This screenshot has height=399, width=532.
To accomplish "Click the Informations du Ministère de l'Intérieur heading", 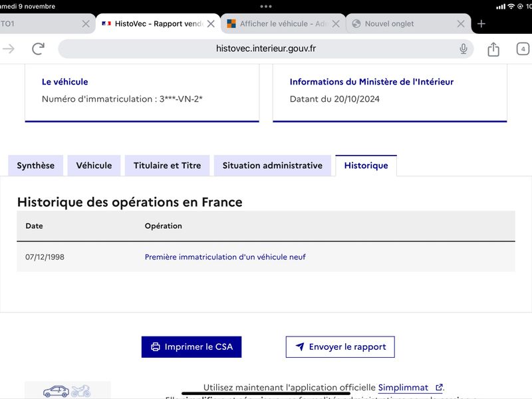I will tap(372, 82).
